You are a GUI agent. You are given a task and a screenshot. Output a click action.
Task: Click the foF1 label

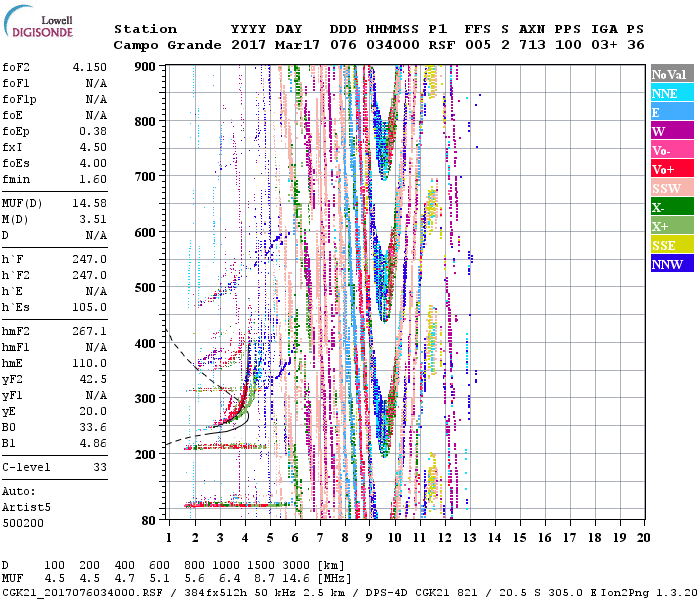coord(16,83)
